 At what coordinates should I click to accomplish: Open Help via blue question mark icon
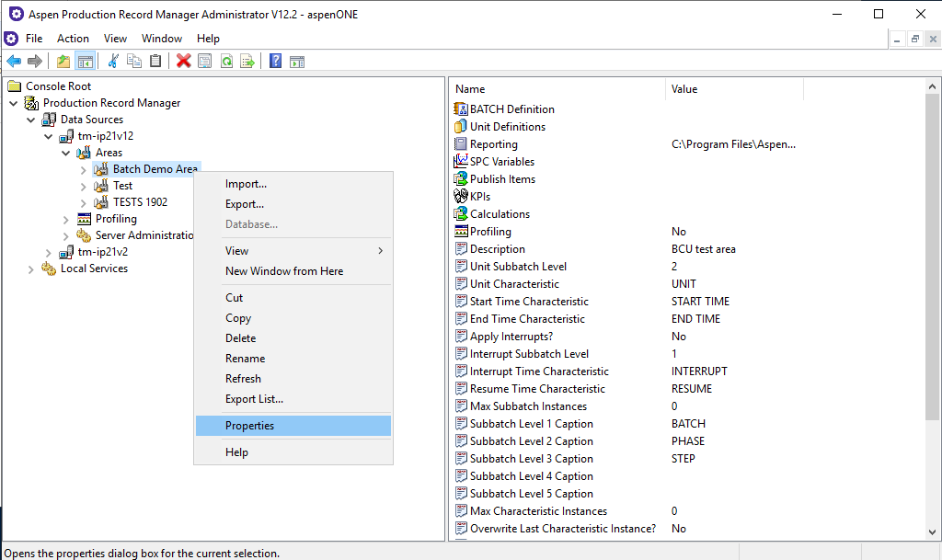click(x=275, y=62)
